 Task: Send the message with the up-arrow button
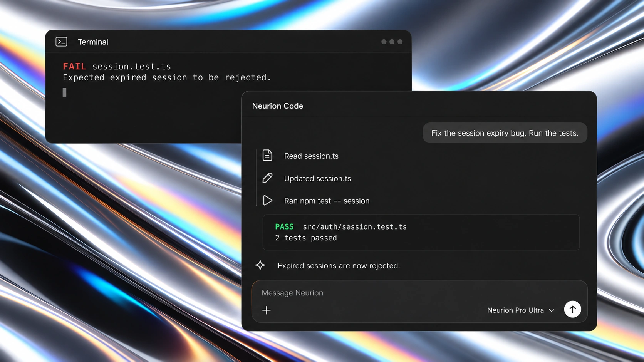[572, 309]
